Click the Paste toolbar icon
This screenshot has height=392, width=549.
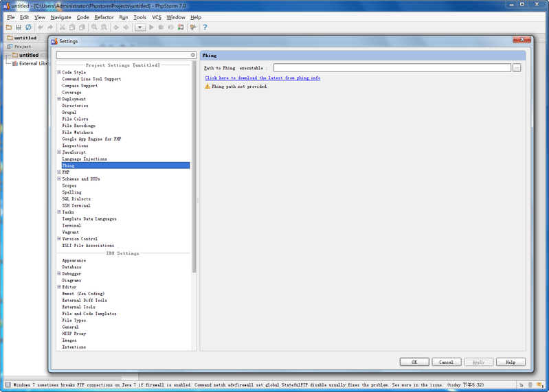click(82, 27)
